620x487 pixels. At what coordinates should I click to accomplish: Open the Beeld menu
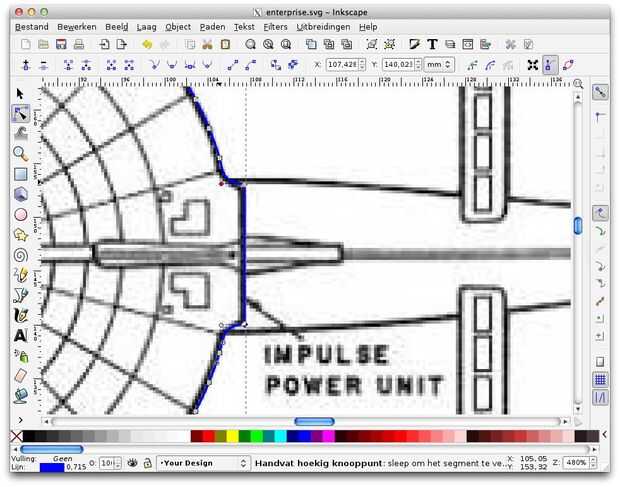tap(116, 27)
